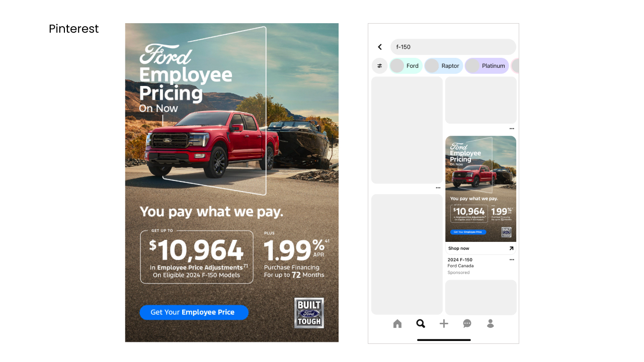The image size is (644, 362).
Task: Tap the Search magnifier in bottom navigation
Action: point(421,324)
